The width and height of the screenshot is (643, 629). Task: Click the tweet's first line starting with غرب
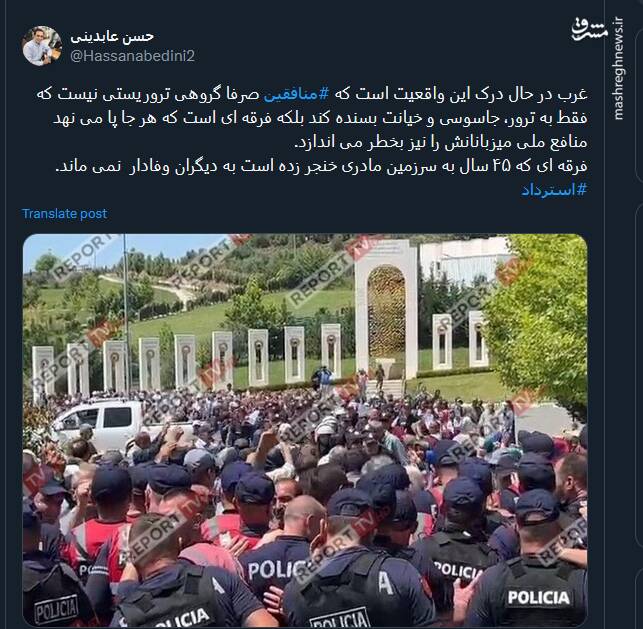[312, 95]
